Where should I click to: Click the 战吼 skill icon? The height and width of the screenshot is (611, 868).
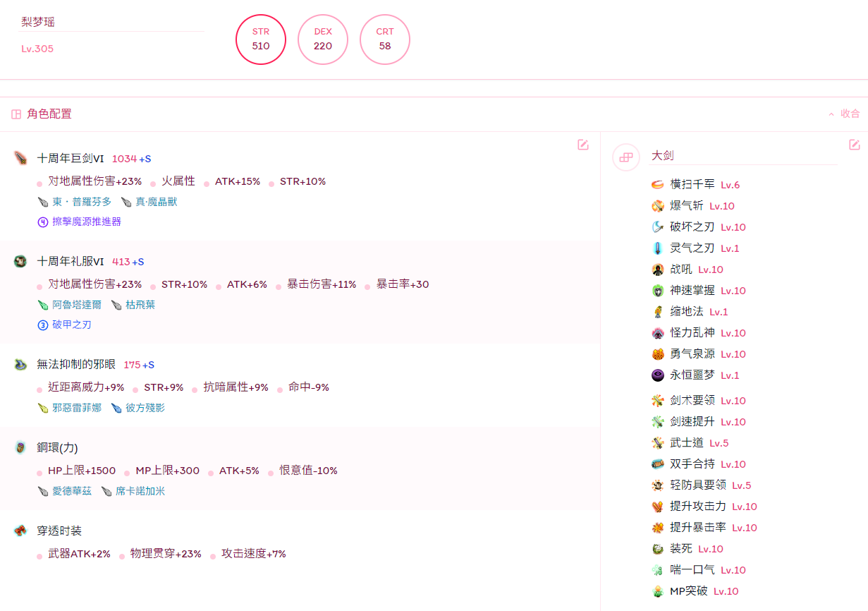click(x=658, y=270)
